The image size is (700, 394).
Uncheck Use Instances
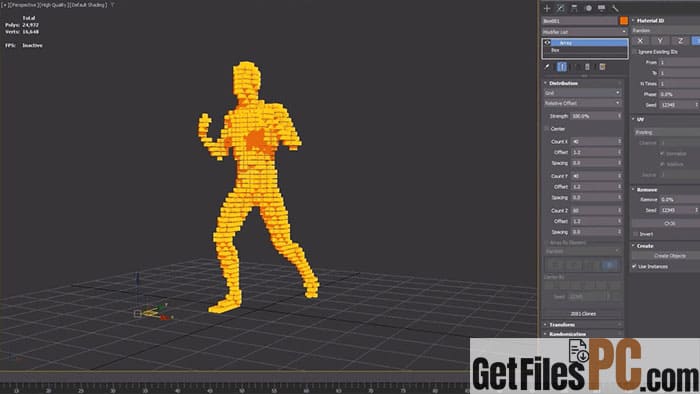[634, 266]
